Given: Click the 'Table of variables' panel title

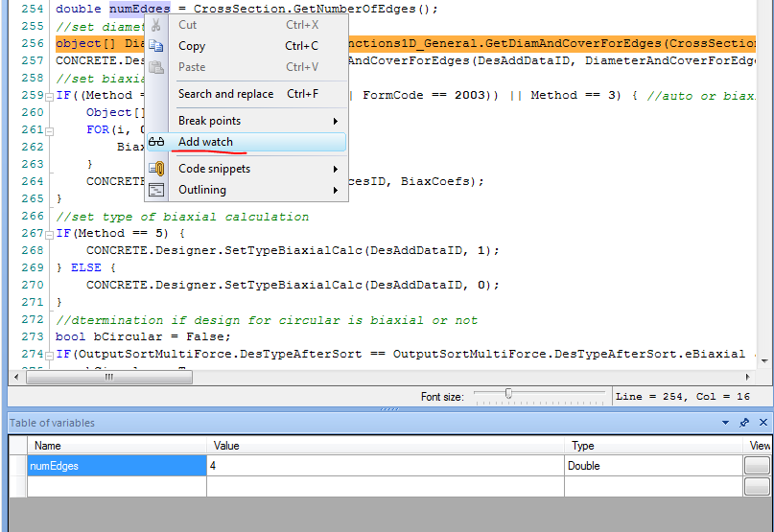Looking at the screenshot, I should [x=52, y=423].
